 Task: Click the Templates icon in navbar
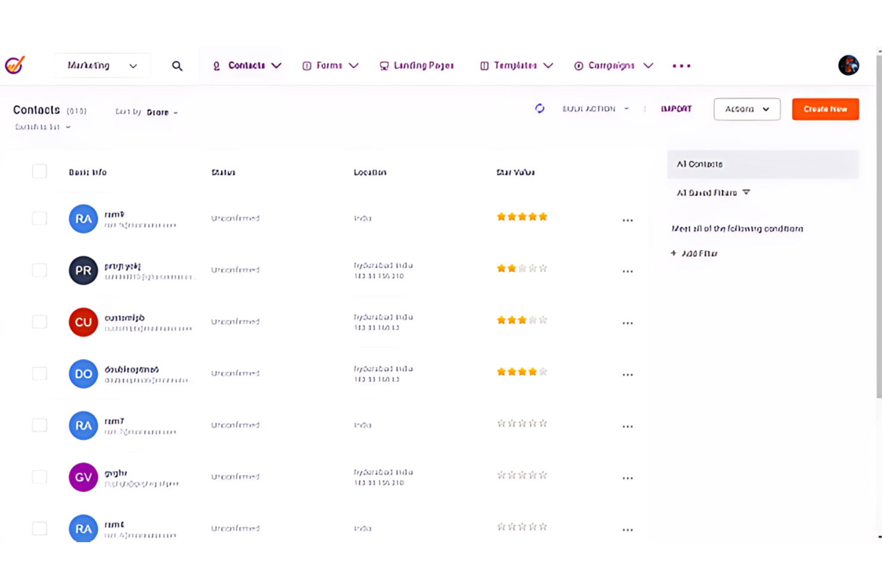click(485, 66)
